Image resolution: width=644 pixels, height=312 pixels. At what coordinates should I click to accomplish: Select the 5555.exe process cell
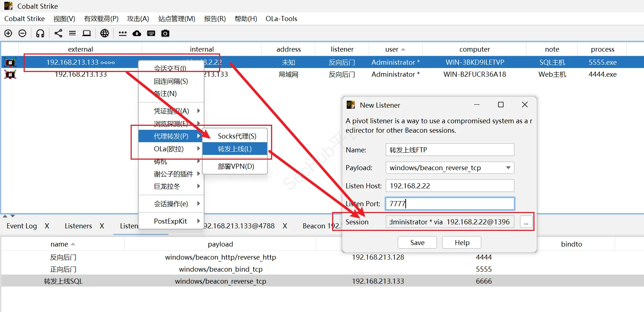tap(603, 62)
